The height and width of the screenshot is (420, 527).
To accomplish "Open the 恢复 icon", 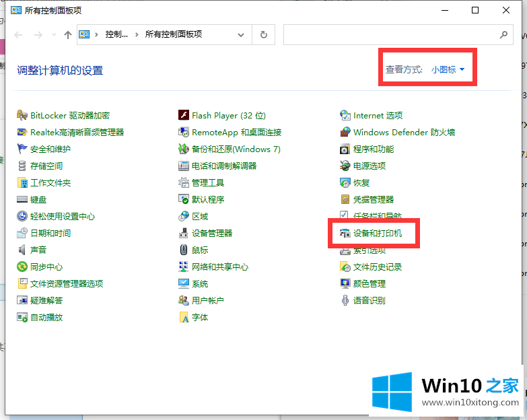I will coord(345,182).
